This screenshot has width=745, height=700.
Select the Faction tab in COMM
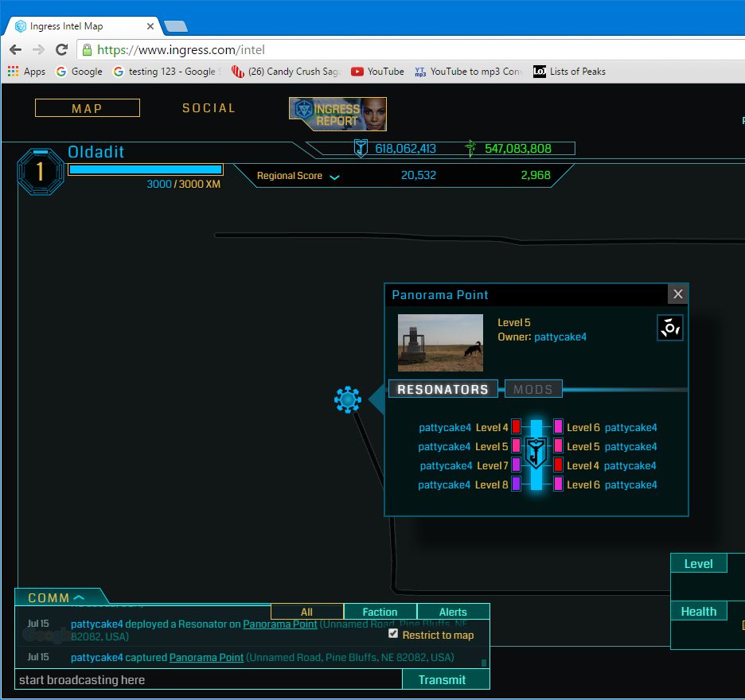pos(380,612)
